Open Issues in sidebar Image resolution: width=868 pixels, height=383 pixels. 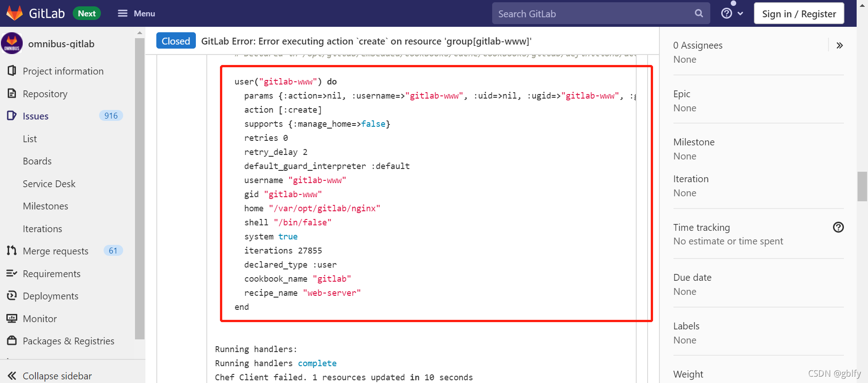pos(35,116)
